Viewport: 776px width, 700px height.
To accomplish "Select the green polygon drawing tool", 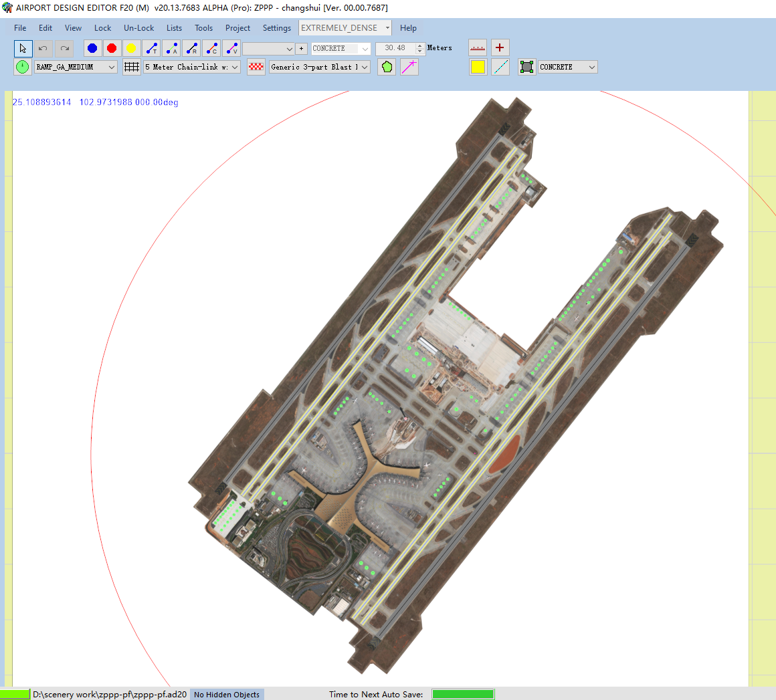I will [387, 67].
